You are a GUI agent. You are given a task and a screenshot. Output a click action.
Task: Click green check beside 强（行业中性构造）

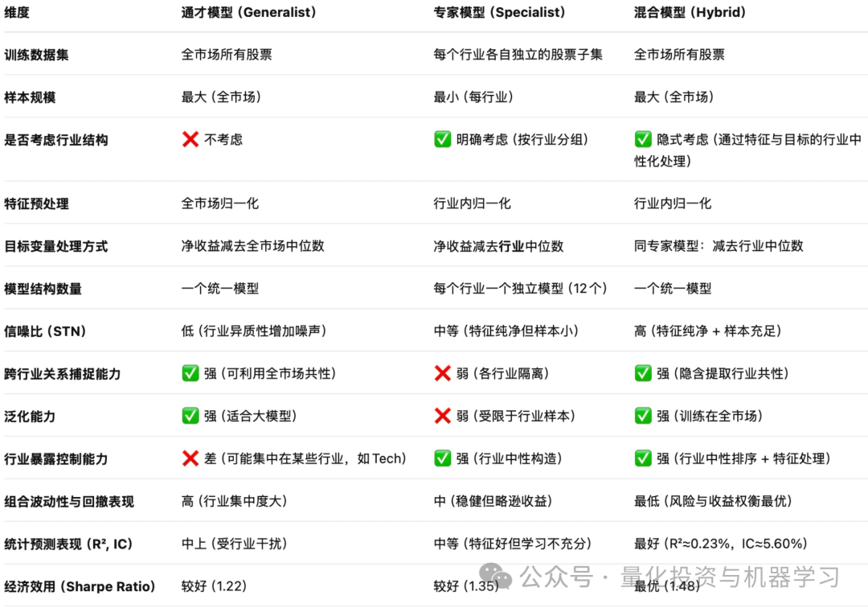click(x=442, y=458)
